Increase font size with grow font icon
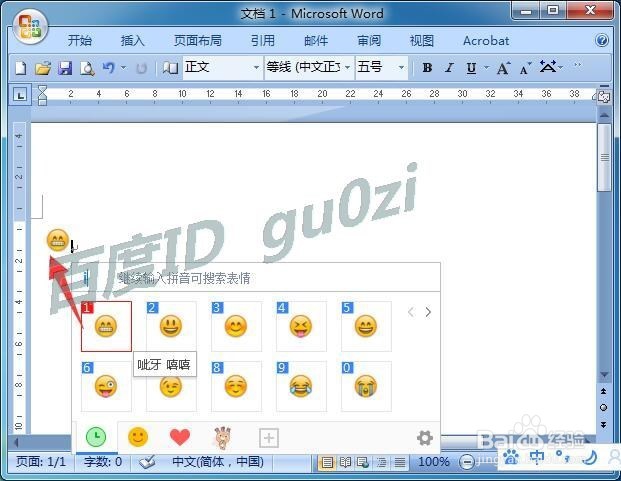 (x=503, y=68)
